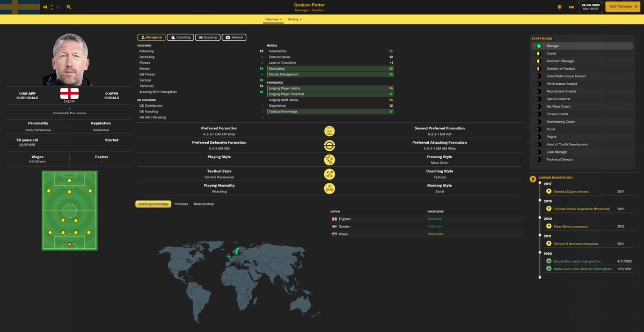Select the Assistant Manager staff role
The width and height of the screenshot is (644, 332).
[582, 61]
